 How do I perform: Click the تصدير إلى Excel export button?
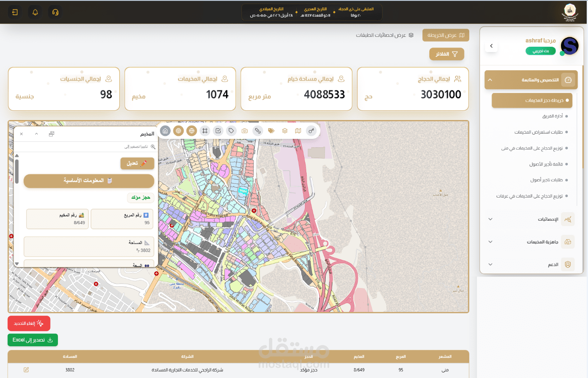click(x=33, y=340)
